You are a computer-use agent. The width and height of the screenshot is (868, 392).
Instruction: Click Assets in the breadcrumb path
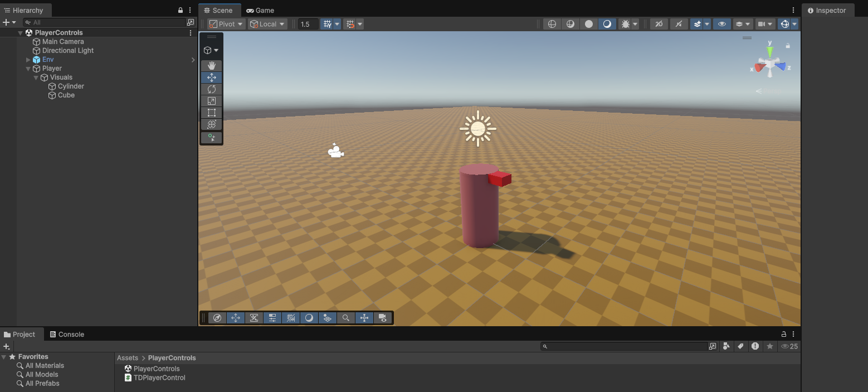(x=128, y=358)
